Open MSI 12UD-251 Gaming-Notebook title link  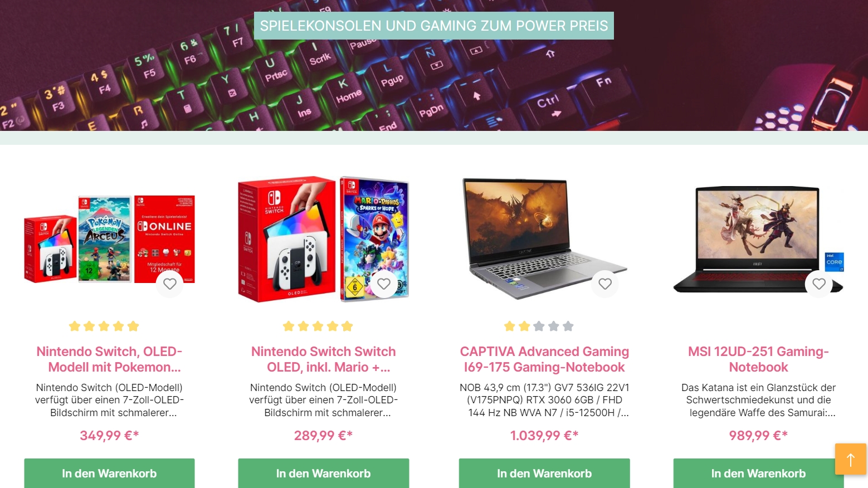pyautogui.click(x=758, y=359)
